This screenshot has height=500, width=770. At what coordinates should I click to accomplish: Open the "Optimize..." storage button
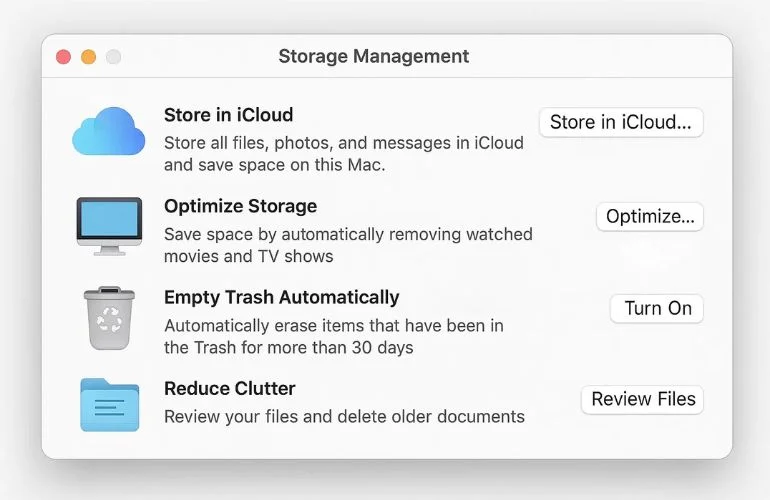[650, 217]
